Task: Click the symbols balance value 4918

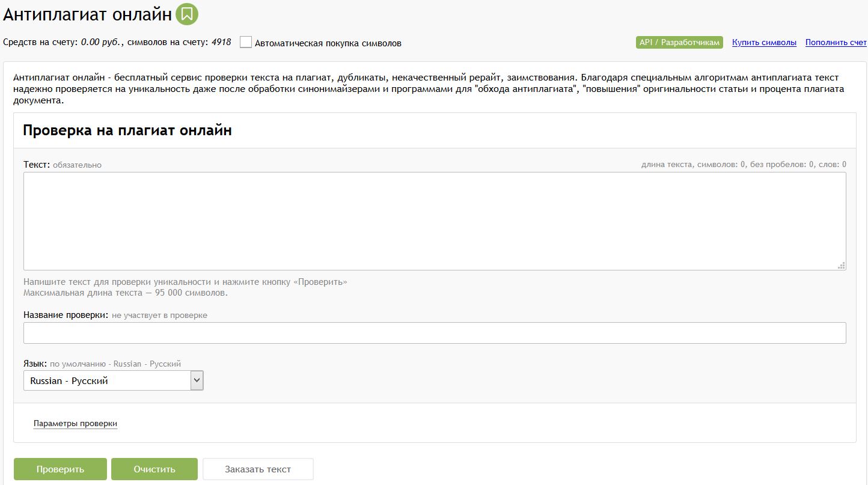Action: click(221, 43)
